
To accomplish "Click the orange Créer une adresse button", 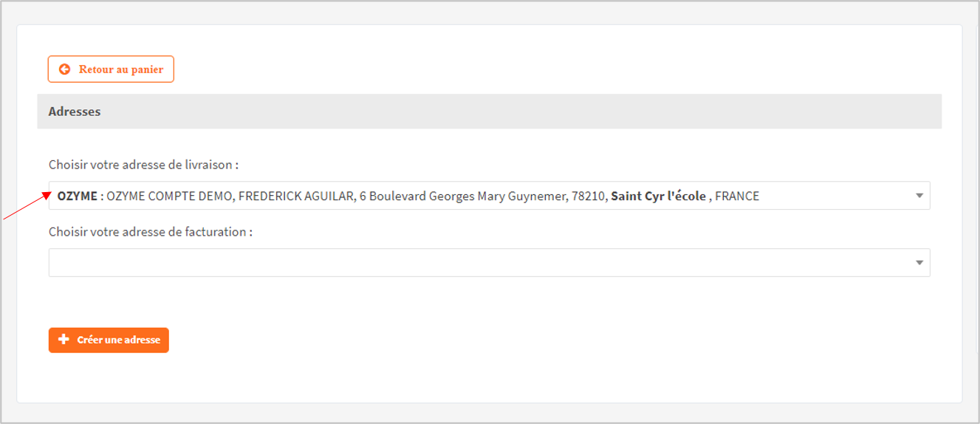I will [x=109, y=340].
